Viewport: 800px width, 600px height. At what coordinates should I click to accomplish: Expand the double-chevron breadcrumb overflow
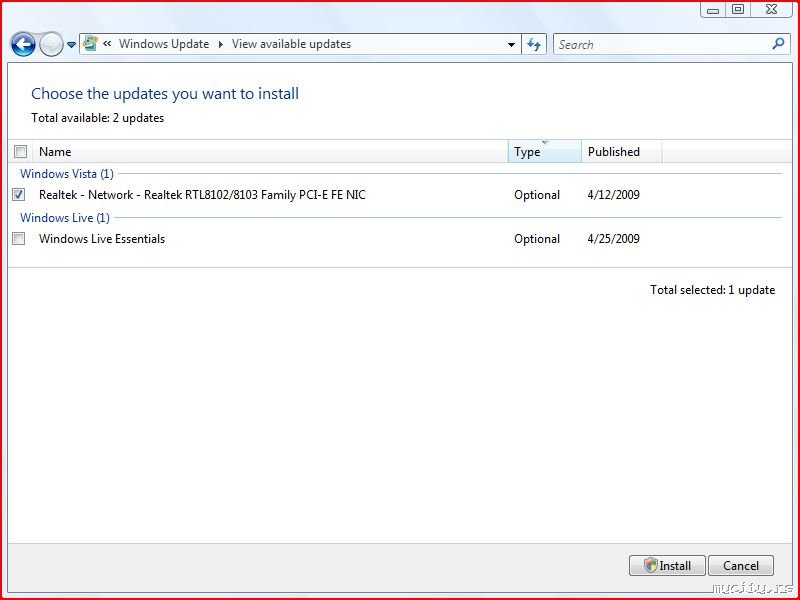107,44
